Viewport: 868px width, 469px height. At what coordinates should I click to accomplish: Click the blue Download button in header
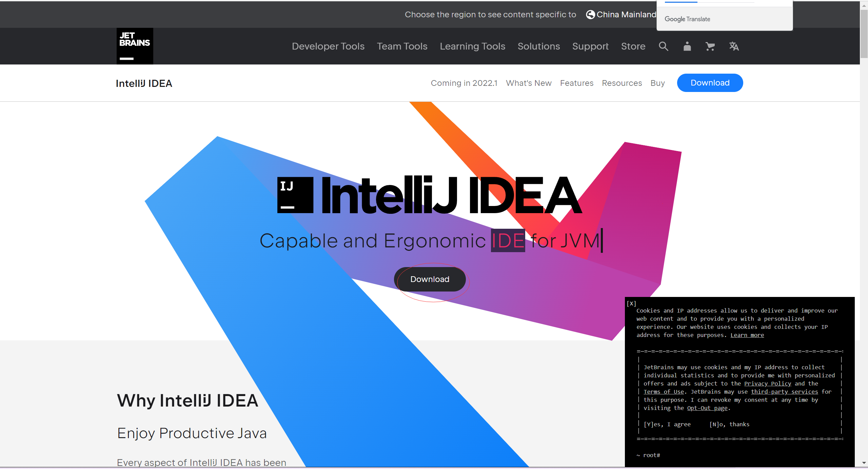pyautogui.click(x=710, y=83)
